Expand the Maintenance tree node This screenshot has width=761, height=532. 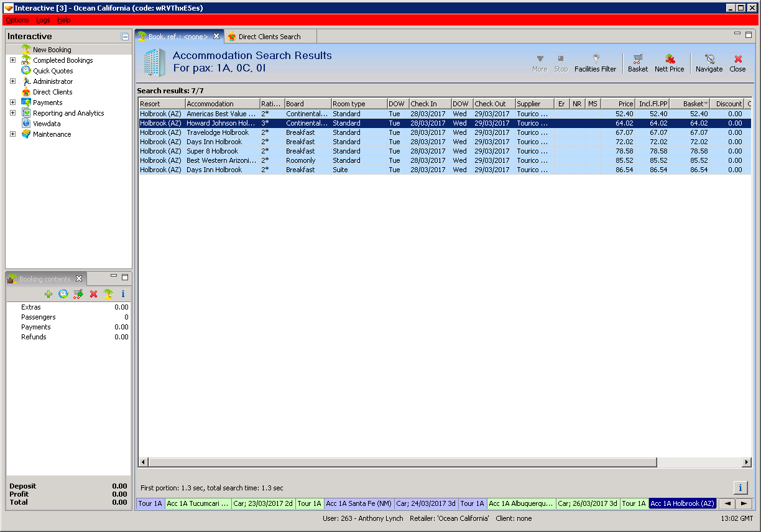point(12,134)
